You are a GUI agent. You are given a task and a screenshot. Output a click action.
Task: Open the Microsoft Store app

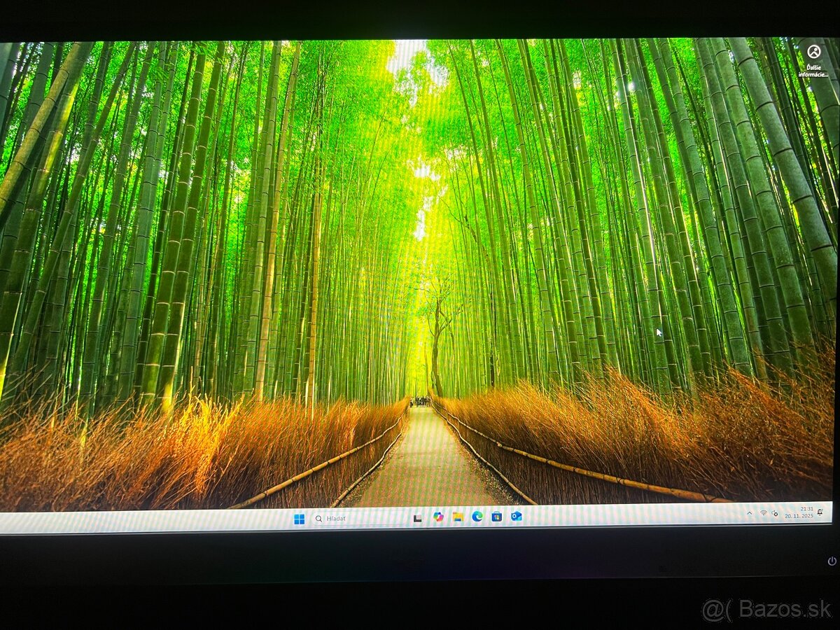point(496,516)
